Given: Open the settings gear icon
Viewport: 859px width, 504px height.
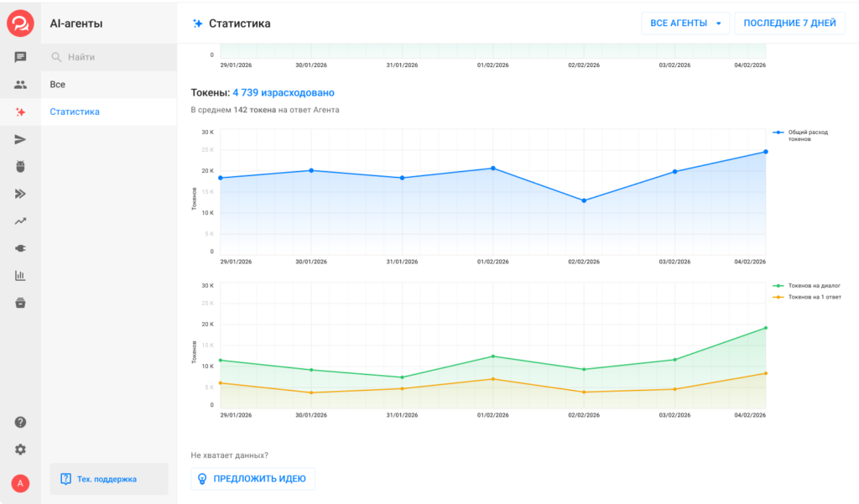Looking at the screenshot, I should (x=20, y=449).
